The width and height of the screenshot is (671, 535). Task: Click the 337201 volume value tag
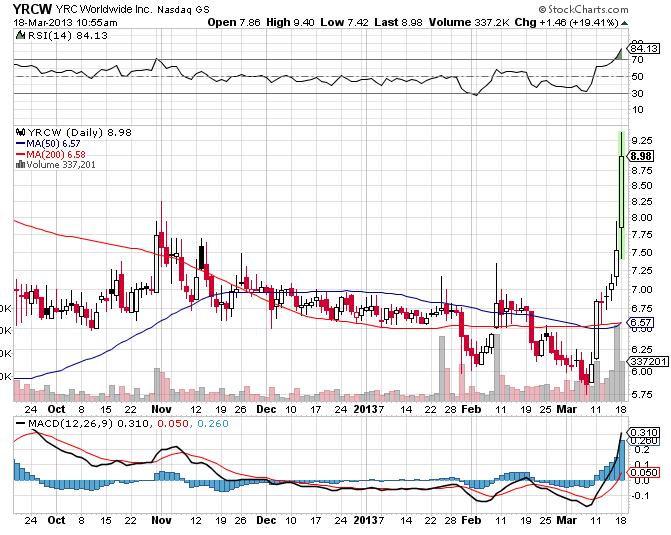pos(643,360)
